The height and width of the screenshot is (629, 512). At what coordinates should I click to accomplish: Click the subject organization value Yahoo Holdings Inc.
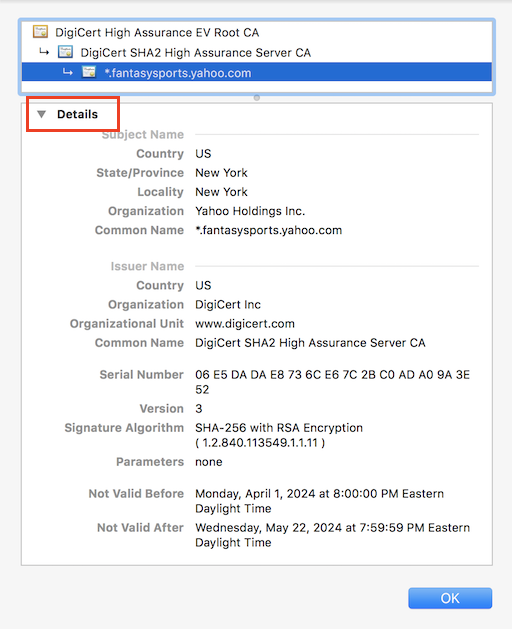pyautogui.click(x=250, y=211)
